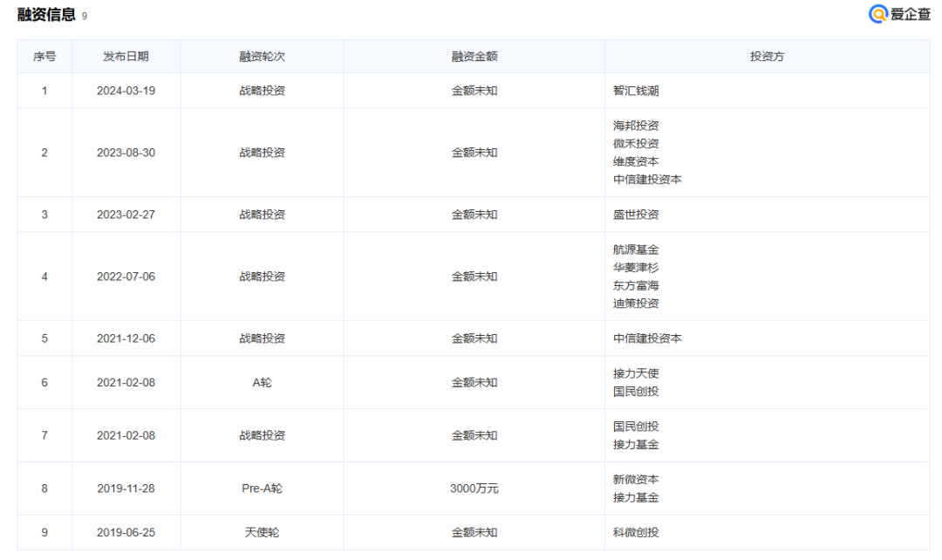Click the date 2022-07-06
The width and height of the screenshot is (942, 560).
click(126, 277)
